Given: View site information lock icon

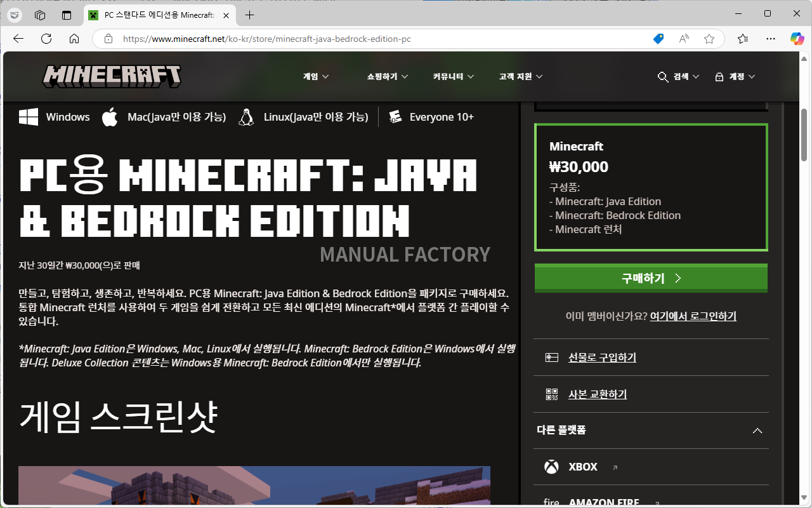Looking at the screenshot, I should pyautogui.click(x=108, y=39).
